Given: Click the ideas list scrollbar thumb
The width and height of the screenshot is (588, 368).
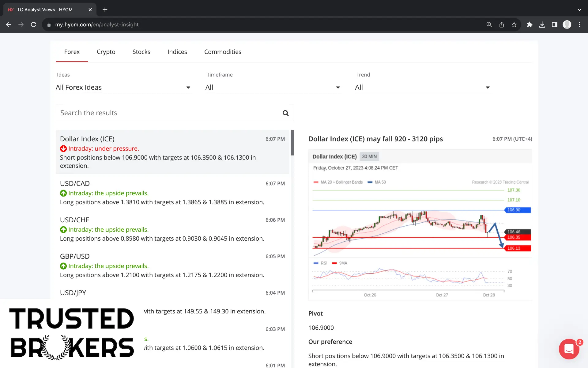Looking at the screenshot, I should pyautogui.click(x=292, y=143).
